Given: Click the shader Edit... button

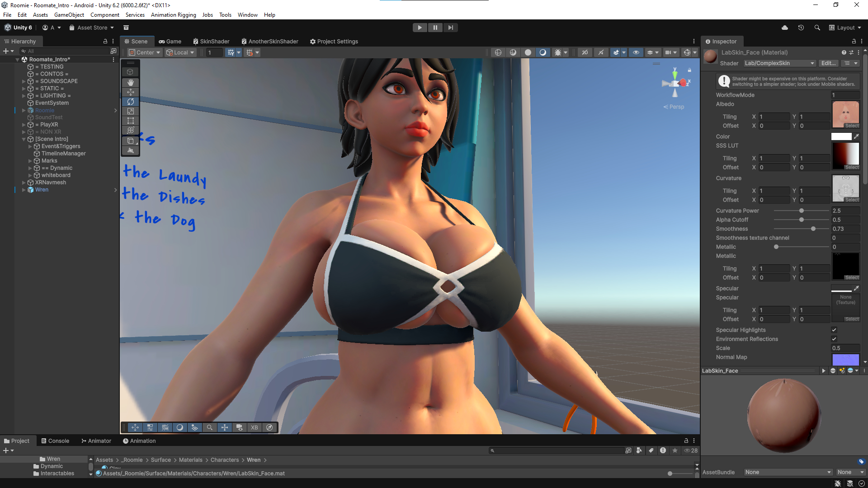Looking at the screenshot, I should tap(828, 63).
